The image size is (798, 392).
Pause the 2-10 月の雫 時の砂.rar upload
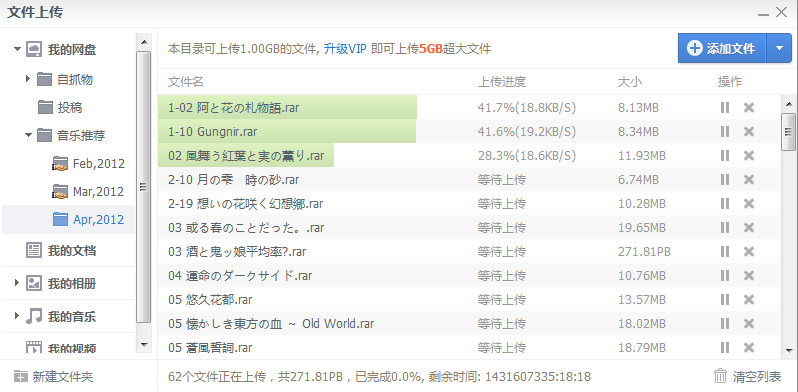(x=725, y=179)
